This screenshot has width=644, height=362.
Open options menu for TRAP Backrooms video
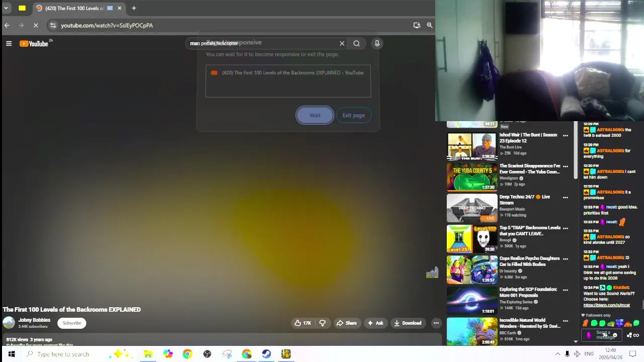point(566,228)
